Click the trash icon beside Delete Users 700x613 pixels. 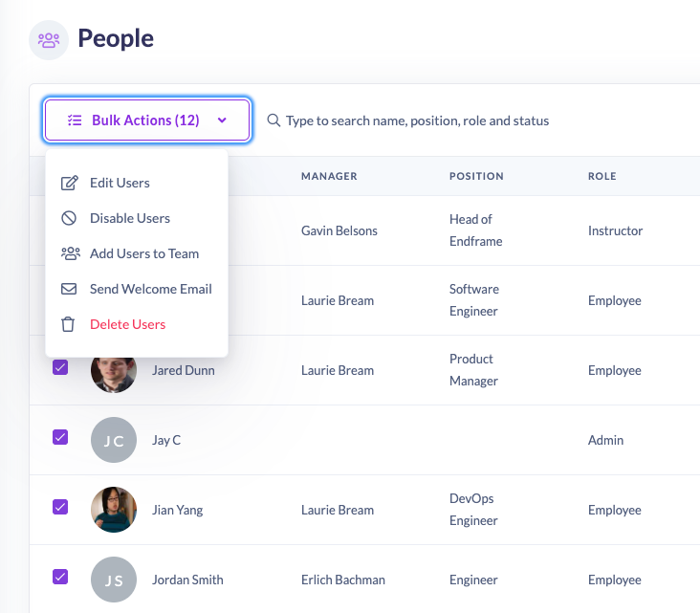69,324
